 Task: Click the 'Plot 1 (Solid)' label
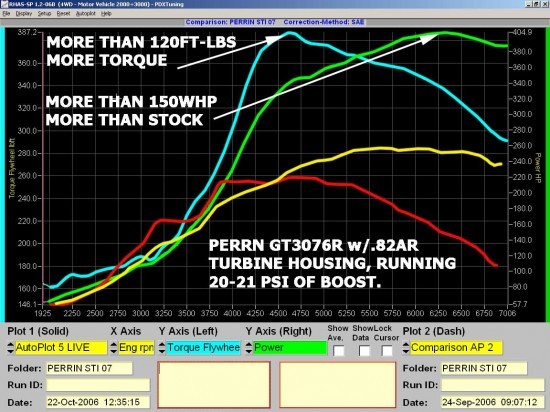[38, 331]
